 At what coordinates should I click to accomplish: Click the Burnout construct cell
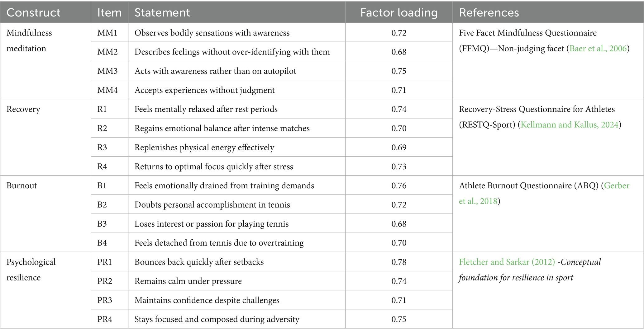[x=22, y=186]
